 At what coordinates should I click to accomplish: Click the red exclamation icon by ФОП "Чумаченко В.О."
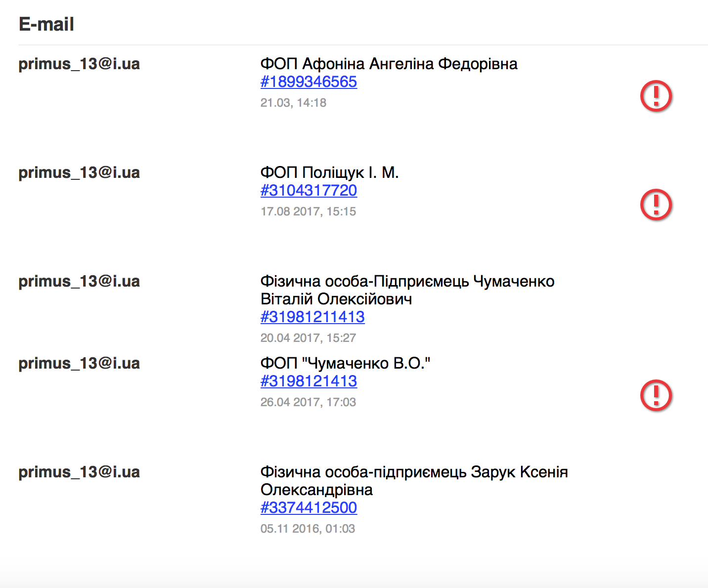coord(656,395)
